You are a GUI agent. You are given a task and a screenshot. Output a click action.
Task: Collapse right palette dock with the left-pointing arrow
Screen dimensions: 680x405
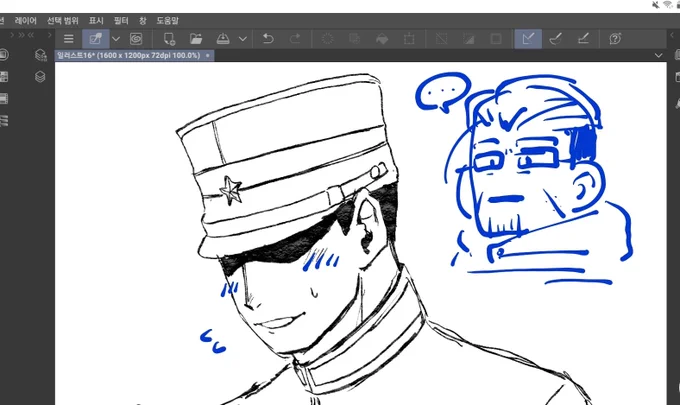coord(673,35)
